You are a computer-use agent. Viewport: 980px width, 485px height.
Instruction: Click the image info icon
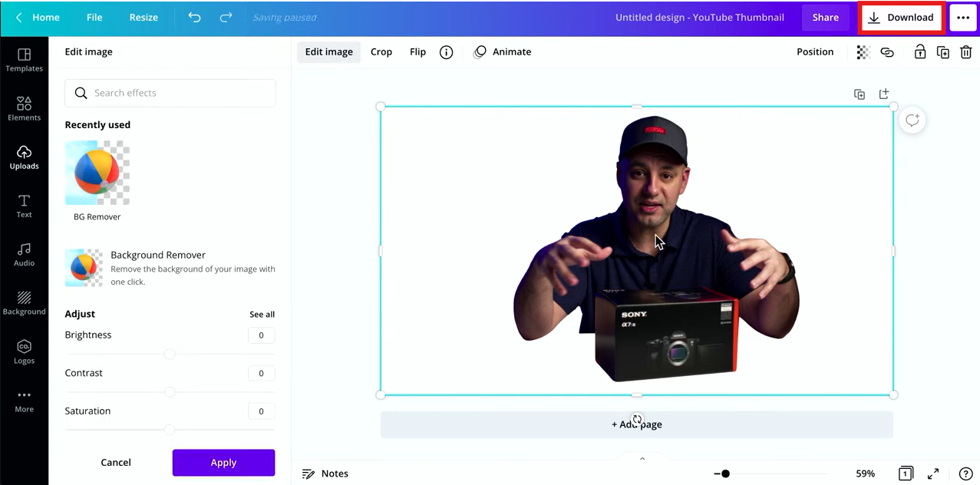coord(446,52)
